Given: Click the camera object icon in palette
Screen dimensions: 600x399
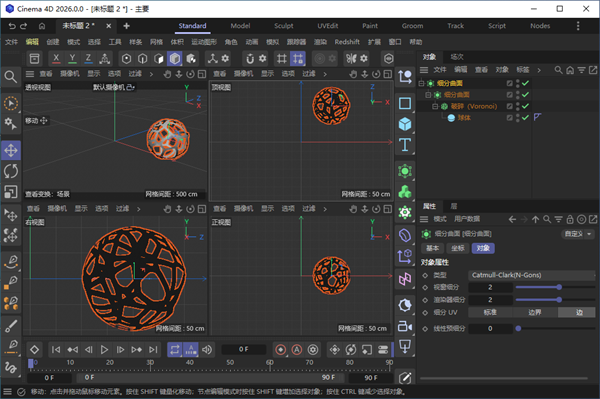Looking at the screenshot, I should point(405,327).
